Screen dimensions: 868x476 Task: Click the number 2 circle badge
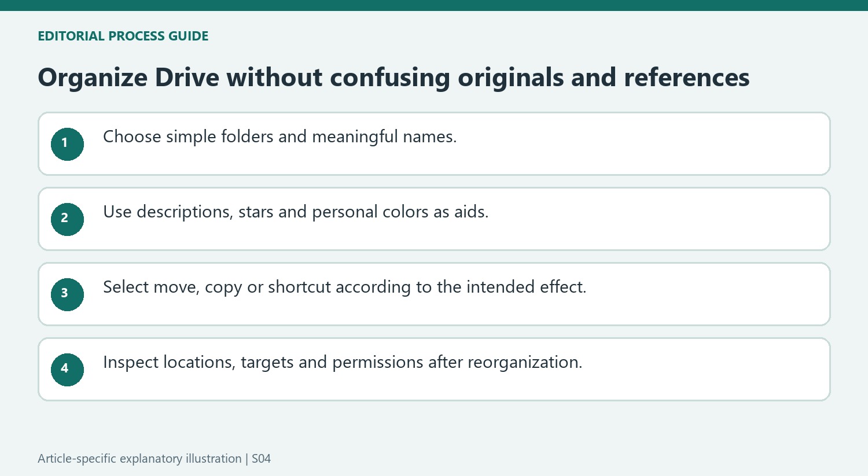click(x=67, y=219)
